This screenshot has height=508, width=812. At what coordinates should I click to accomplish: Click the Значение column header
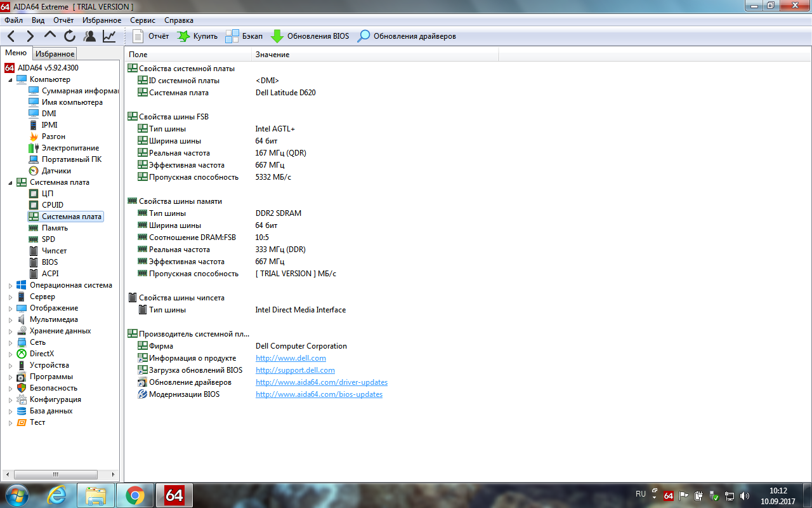[x=375, y=55]
